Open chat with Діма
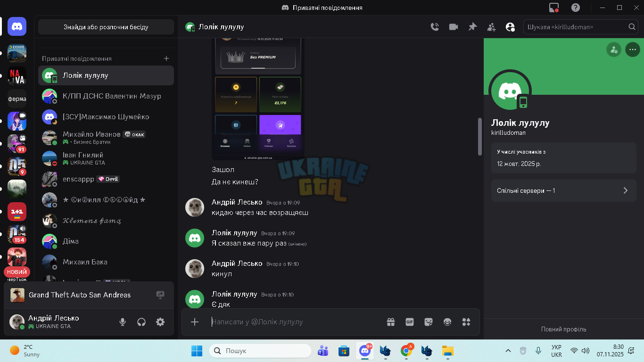644x362 pixels. coord(106,241)
